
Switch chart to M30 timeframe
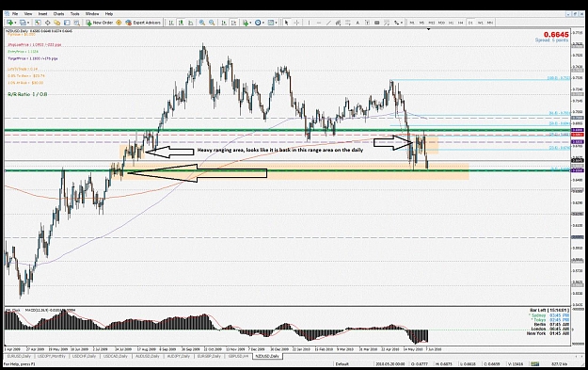click(441, 23)
